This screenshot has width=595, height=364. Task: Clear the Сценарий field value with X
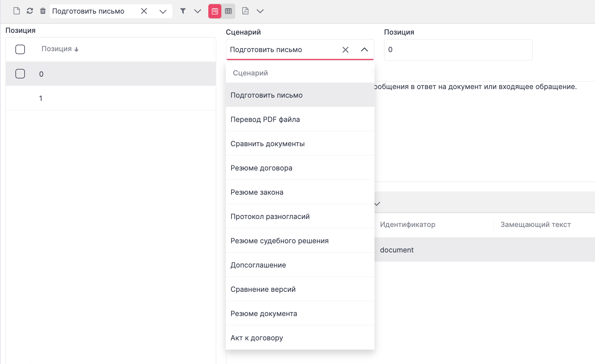click(x=346, y=50)
